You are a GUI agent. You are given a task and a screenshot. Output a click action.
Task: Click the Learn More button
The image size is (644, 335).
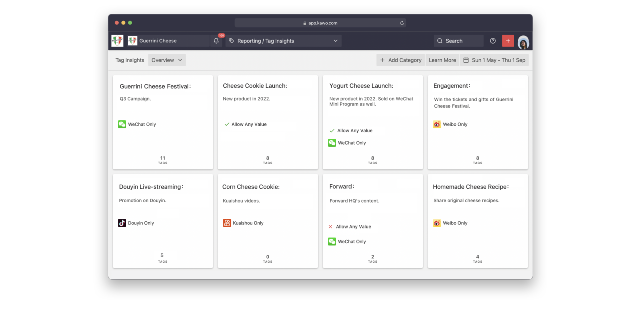[x=442, y=60]
